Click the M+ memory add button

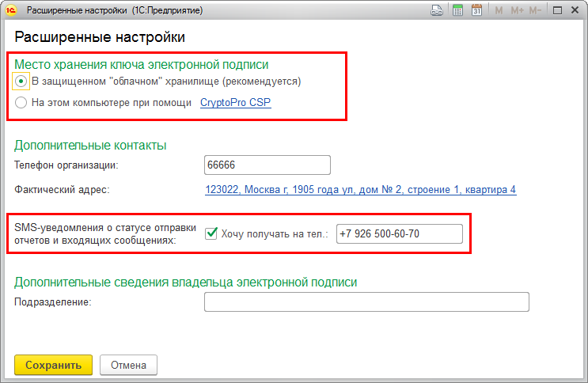coord(517,10)
